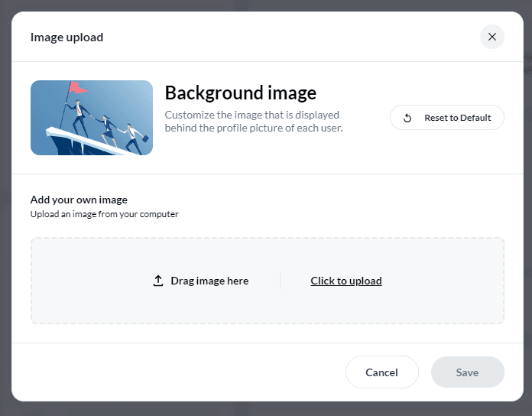532x416 pixels.
Task: Click the upload arrow icon
Action: click(x=158, y=281)
